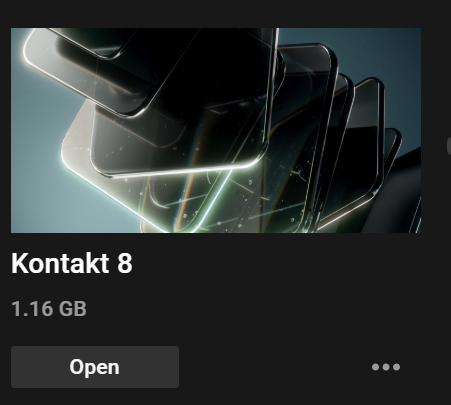Click the dark stacked panels in the image

(x=350, y=140)
